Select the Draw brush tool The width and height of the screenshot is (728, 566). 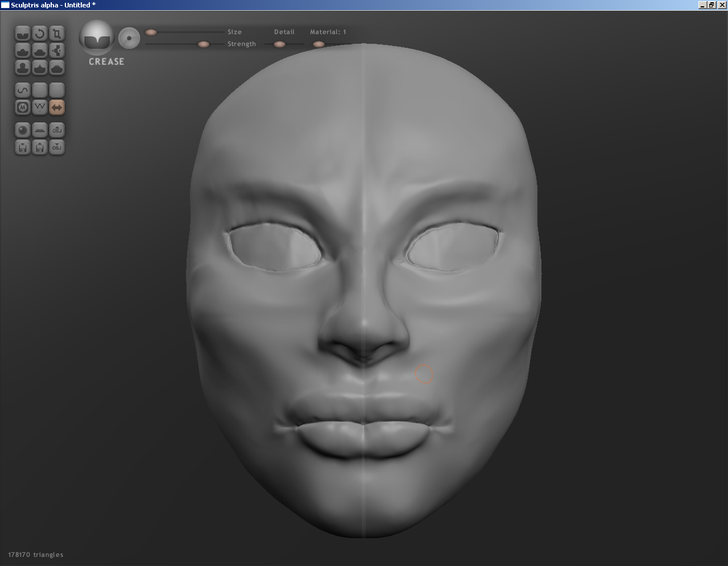coord(22,51)
